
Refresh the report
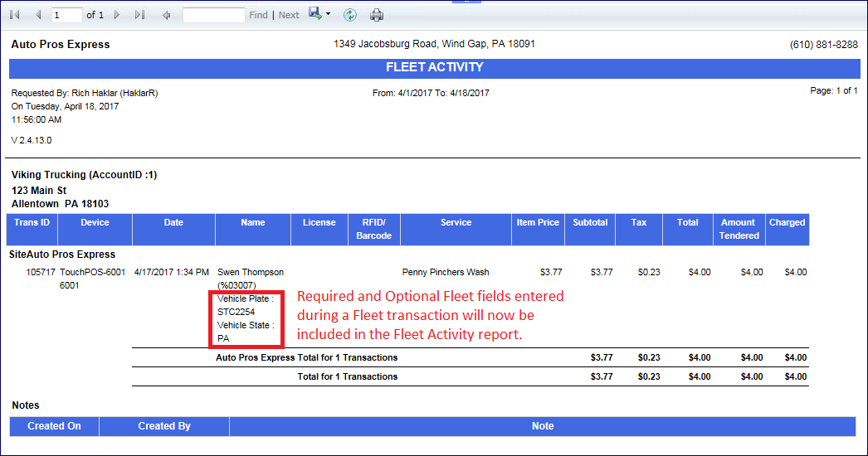[x=350, y=15]
